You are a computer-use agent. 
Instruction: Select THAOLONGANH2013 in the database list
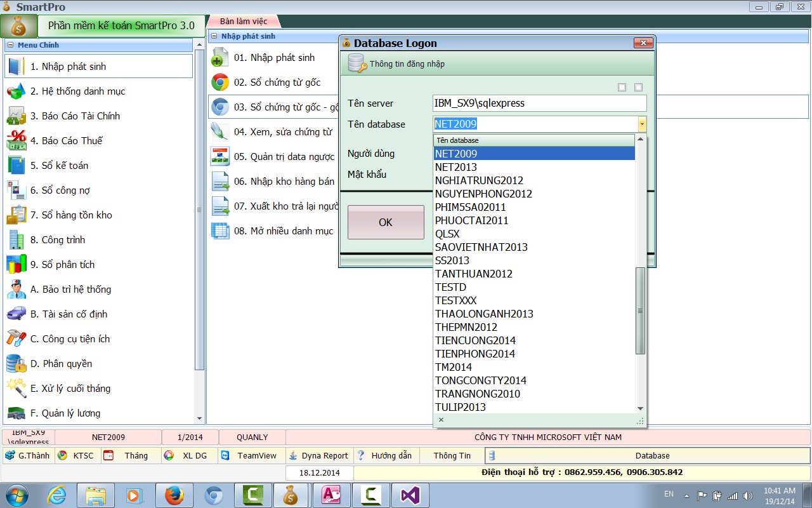[x=534, y=314]
